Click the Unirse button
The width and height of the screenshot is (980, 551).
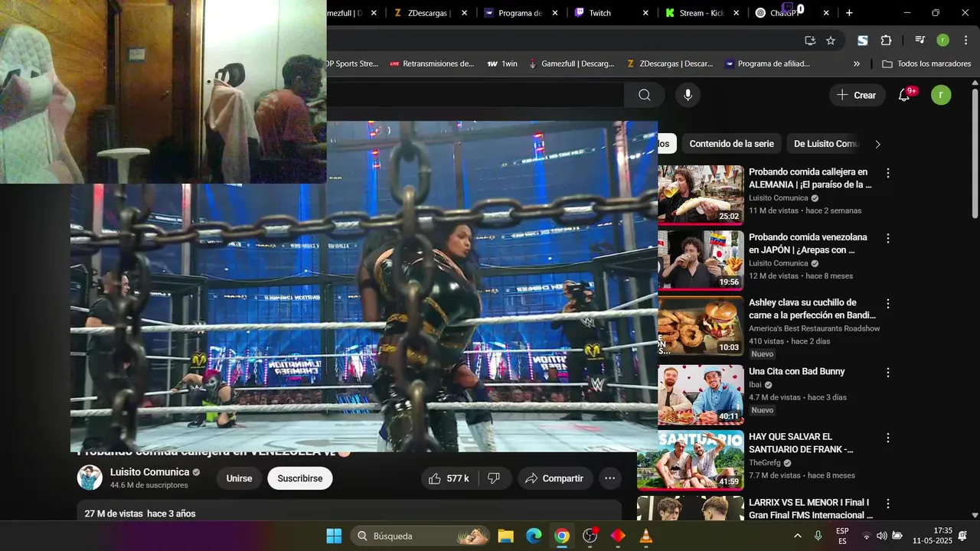point(239,478)
